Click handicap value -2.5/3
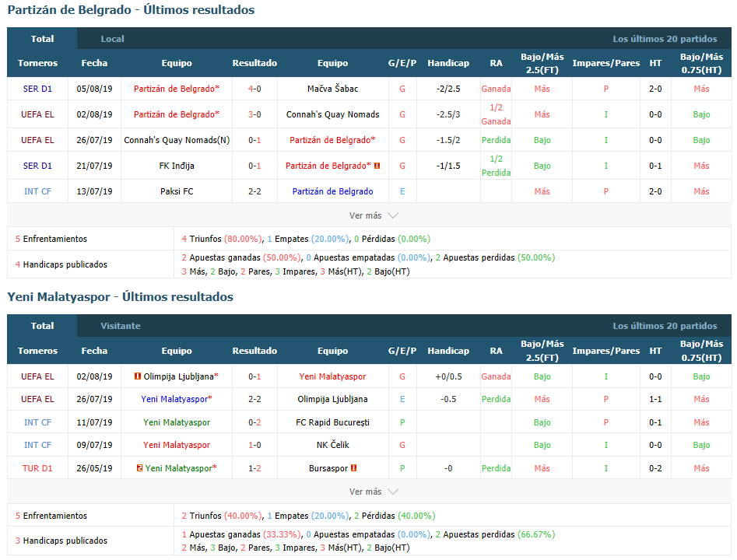737x560 pixels. coord(448,114)
